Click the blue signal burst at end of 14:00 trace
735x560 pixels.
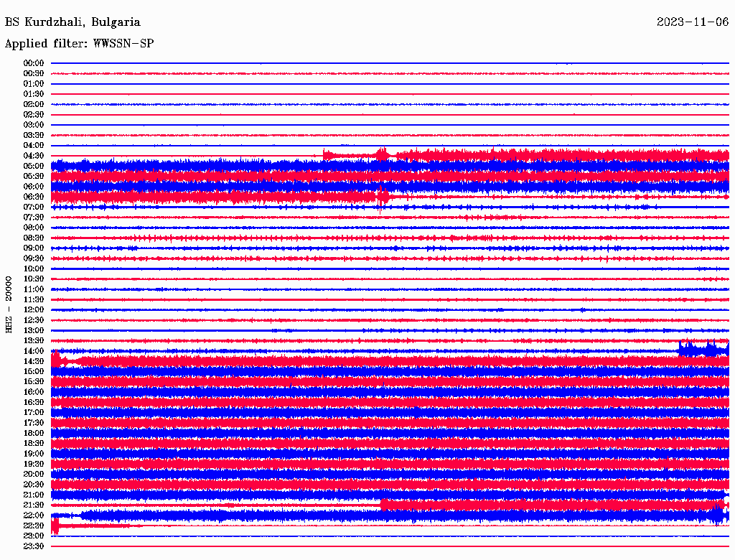(703, 348)
